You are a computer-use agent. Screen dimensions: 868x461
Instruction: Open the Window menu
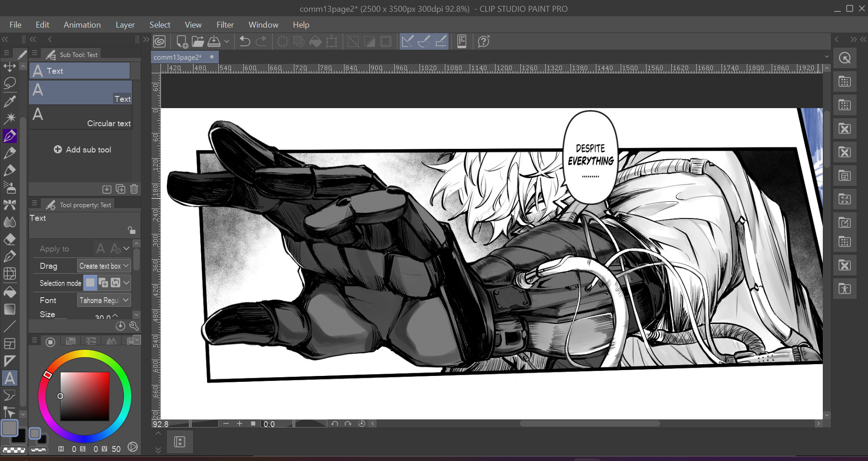264,25
